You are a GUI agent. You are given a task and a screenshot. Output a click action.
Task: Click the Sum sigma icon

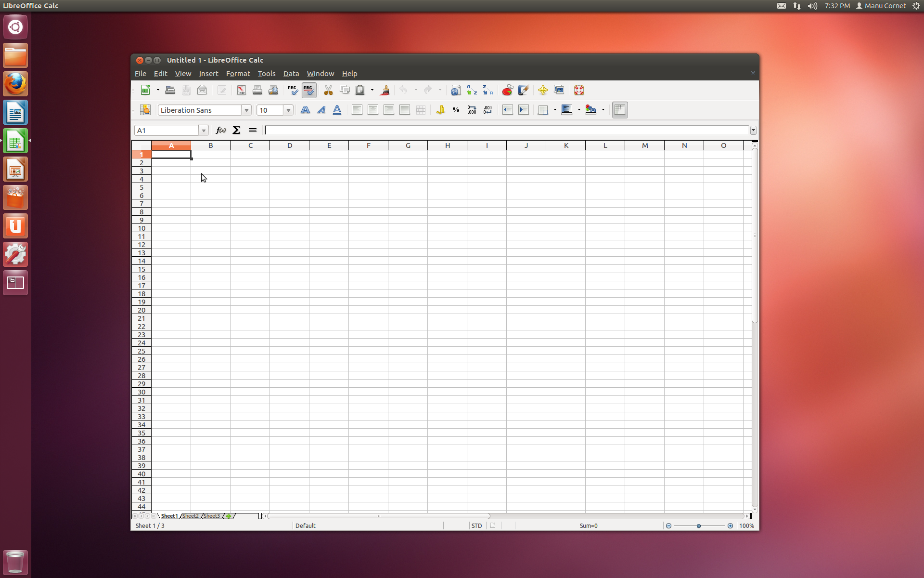(236, 130)
